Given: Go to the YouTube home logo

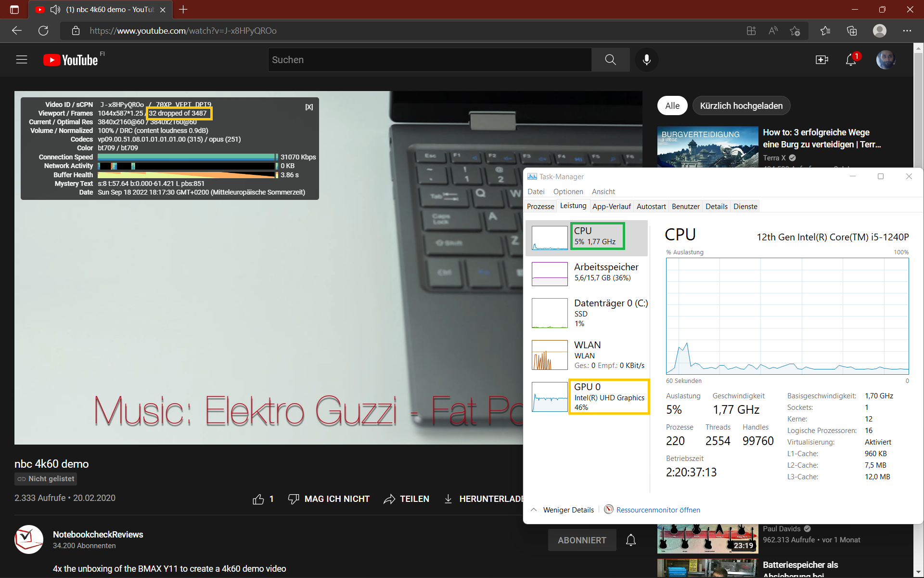Looking at the screenshot, I should pos(71,60).
